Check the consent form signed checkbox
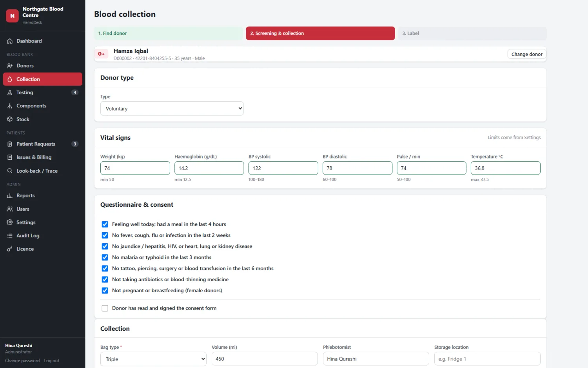588x368 pixels. 105,308
